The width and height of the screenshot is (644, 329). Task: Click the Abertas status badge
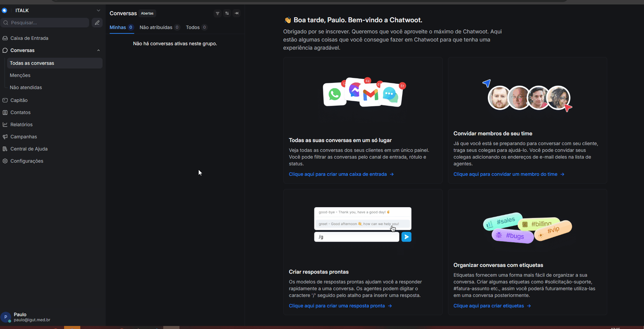tap(147, 13)
